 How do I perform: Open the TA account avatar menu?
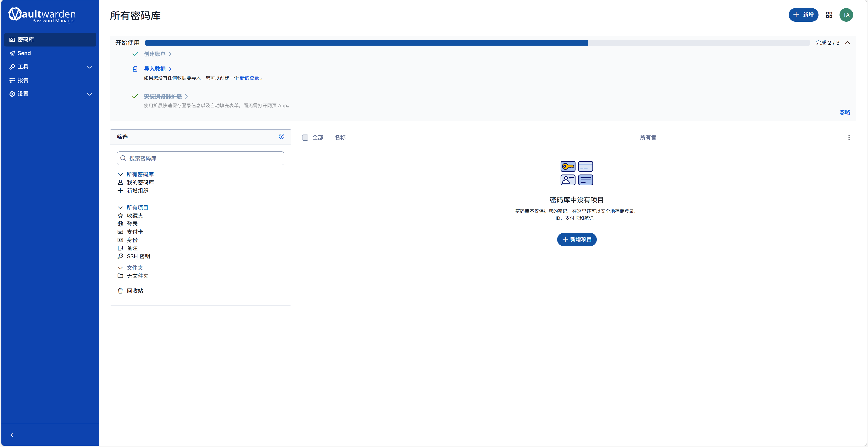pyautogui.click(x=846, y=15)
